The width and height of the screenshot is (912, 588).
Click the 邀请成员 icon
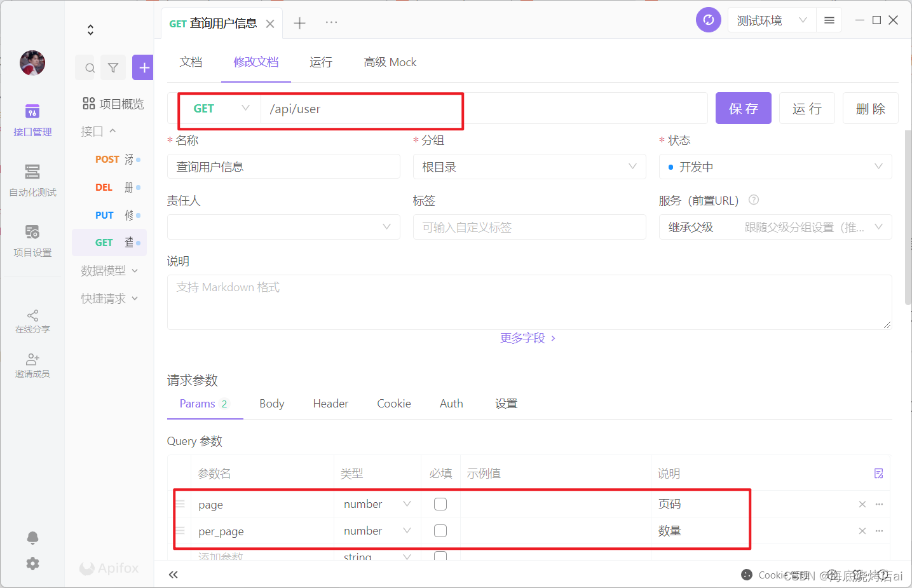coord(32,360)
